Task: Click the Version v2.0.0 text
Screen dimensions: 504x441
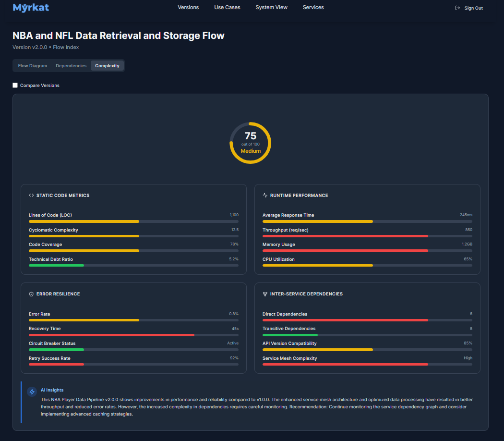Action: [30, 47]
